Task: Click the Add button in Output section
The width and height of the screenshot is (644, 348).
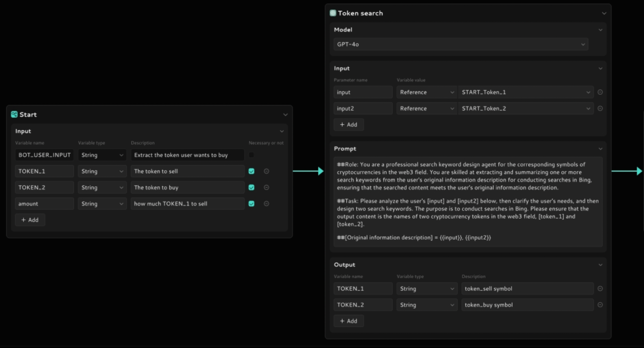Action: 348,321
